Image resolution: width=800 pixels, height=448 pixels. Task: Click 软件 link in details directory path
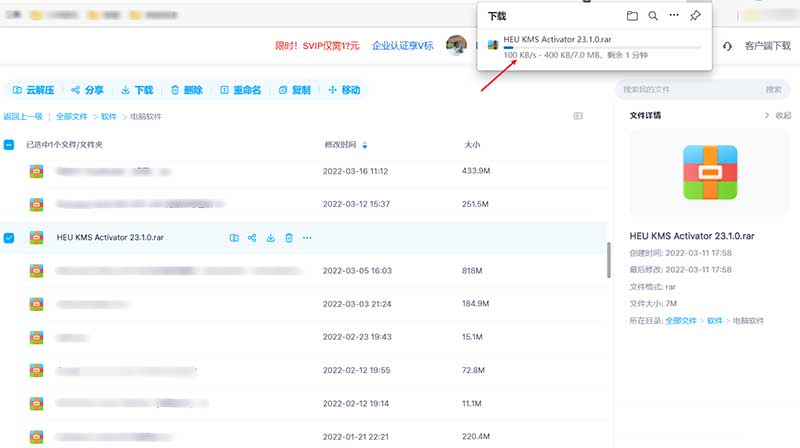point(714,320)
